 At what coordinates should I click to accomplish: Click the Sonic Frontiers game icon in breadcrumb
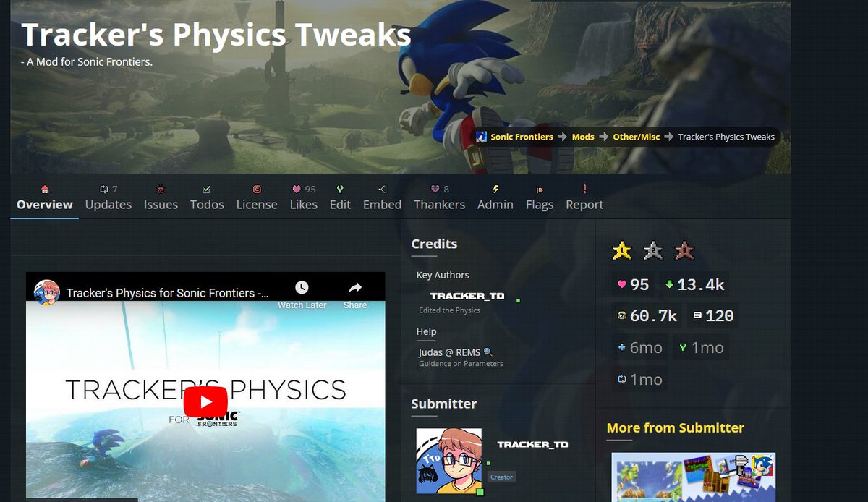(x=480, y=137)
